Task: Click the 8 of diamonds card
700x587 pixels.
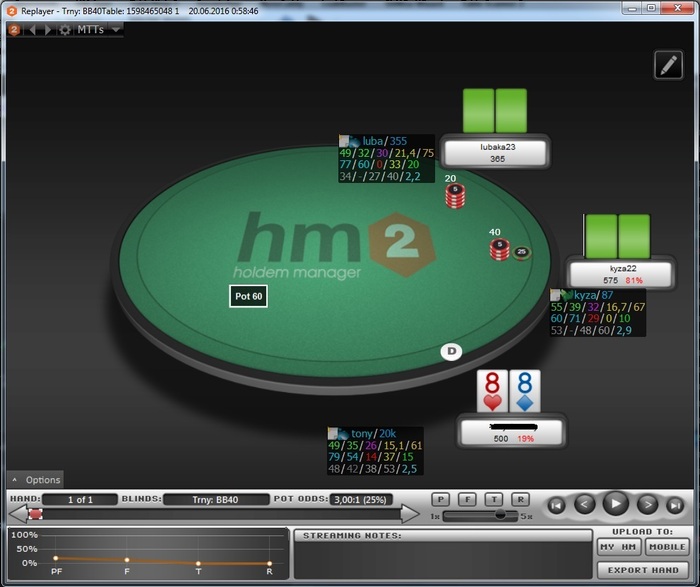Action: pyautogui.click(x=525, y=391)
